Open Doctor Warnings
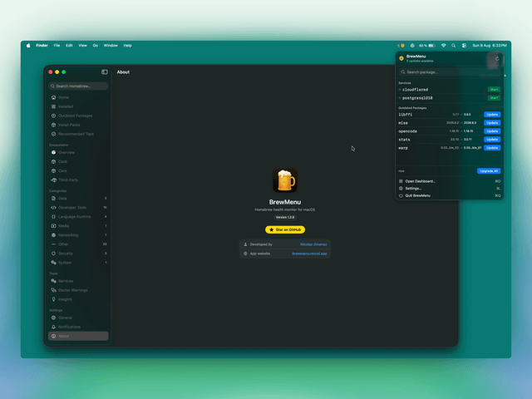 [x=78, y=290]
